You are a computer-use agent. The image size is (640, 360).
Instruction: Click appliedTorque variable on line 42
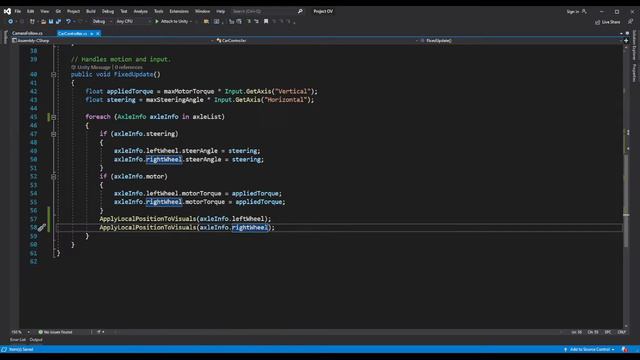click(x=130, y=91)
